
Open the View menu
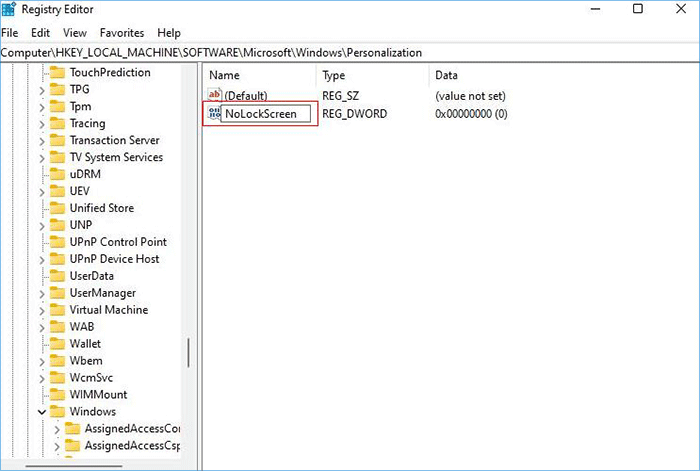tap(75, 33)
